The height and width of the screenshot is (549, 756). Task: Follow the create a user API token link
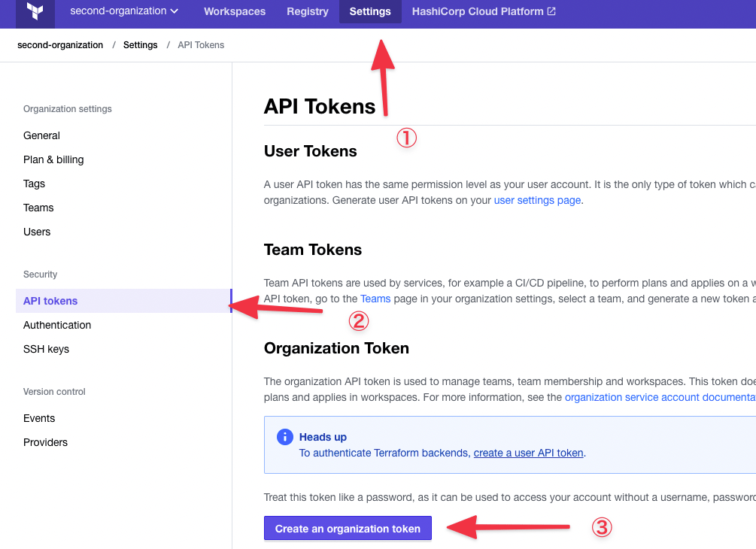(528, 453)
